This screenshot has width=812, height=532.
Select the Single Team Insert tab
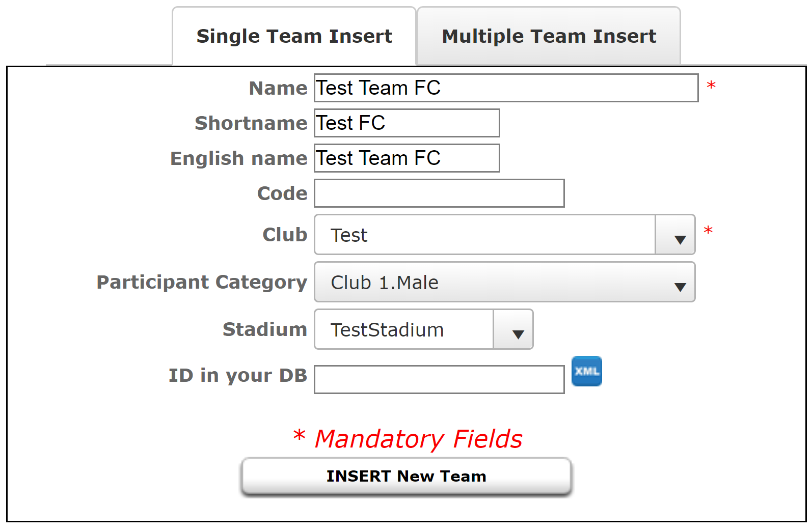pos(294,36)
